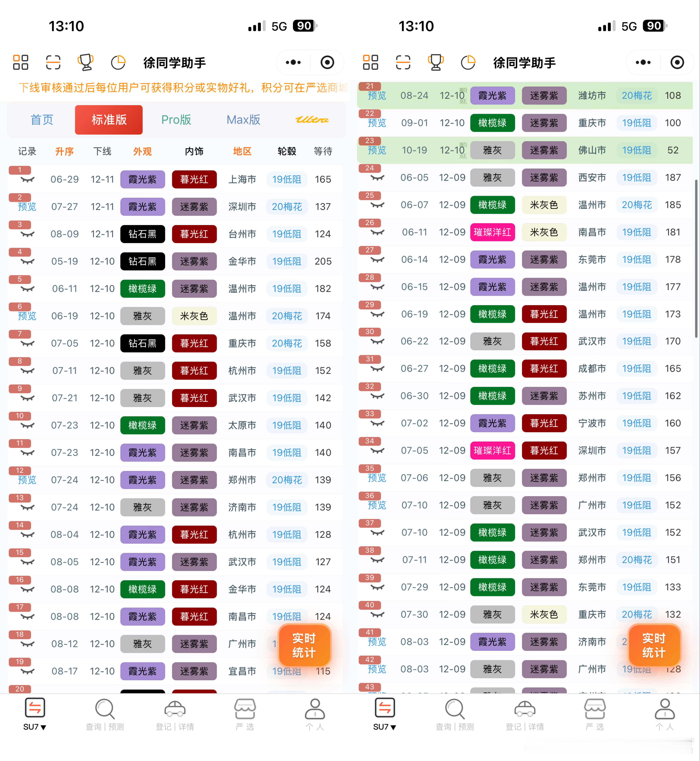The image size is (700, 761).
Task: Toggle the hidden-eye icon on row 10
Action: [27, 426]
